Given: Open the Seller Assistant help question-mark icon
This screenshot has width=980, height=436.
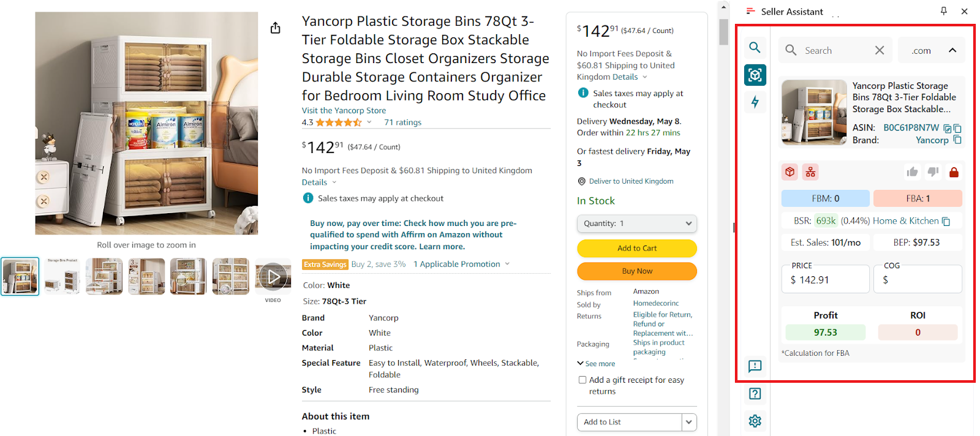Looking at the screenshot, I should (755, 394).
